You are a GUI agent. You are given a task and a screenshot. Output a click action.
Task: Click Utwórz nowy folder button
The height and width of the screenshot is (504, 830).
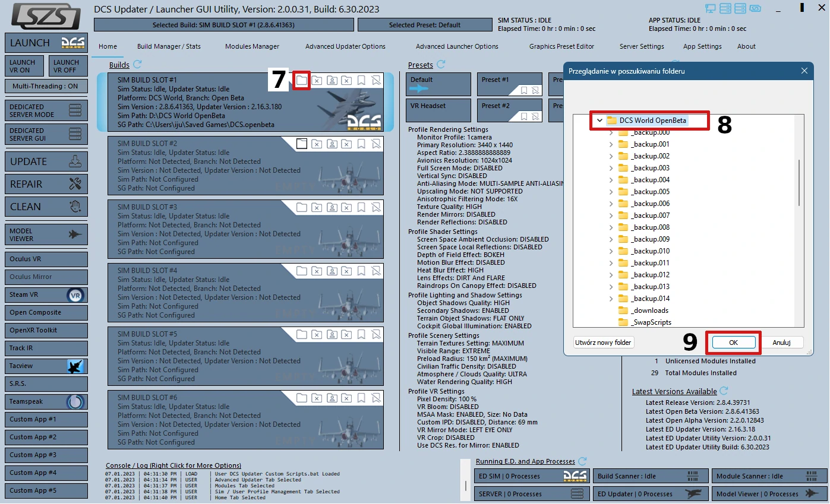click(604, 343)
